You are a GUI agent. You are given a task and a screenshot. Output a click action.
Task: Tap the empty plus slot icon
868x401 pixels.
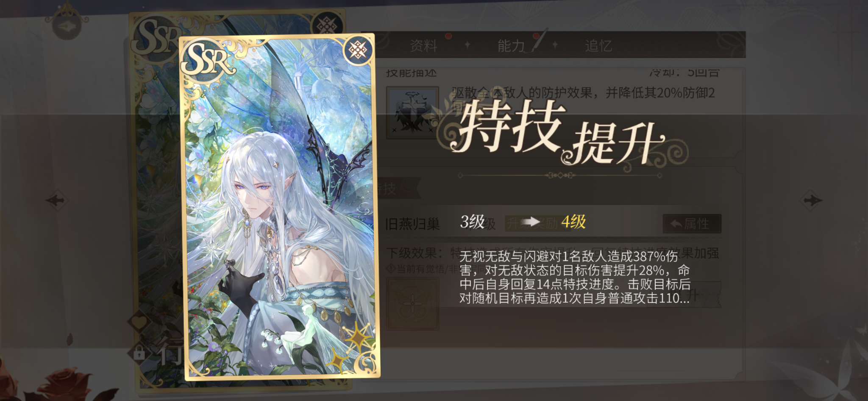point(412,304)
